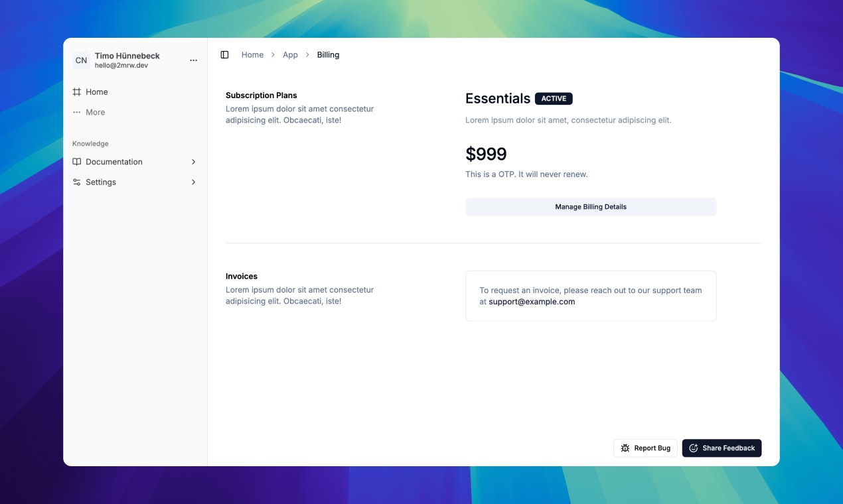Click the More dots icon in sidebar
The height and width of the screenshot is (504, 843).
(77, 112)
